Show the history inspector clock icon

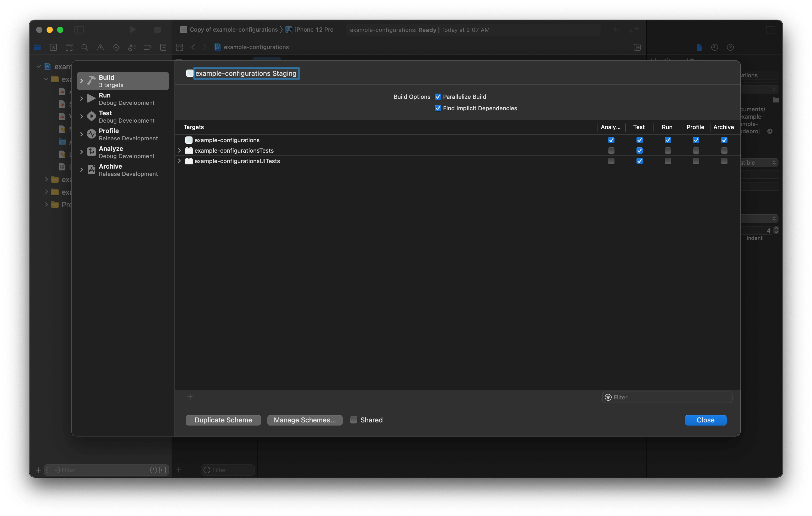pos(714,47)
